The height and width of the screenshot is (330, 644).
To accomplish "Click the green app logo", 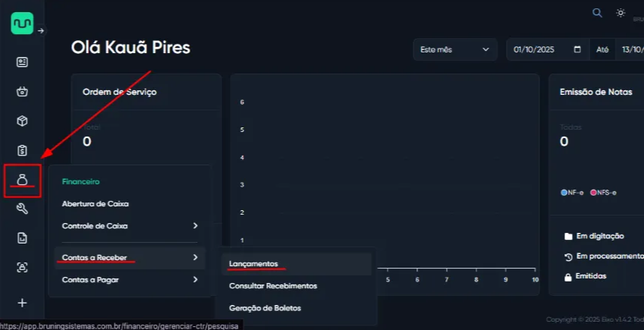I will click(22, 23).
